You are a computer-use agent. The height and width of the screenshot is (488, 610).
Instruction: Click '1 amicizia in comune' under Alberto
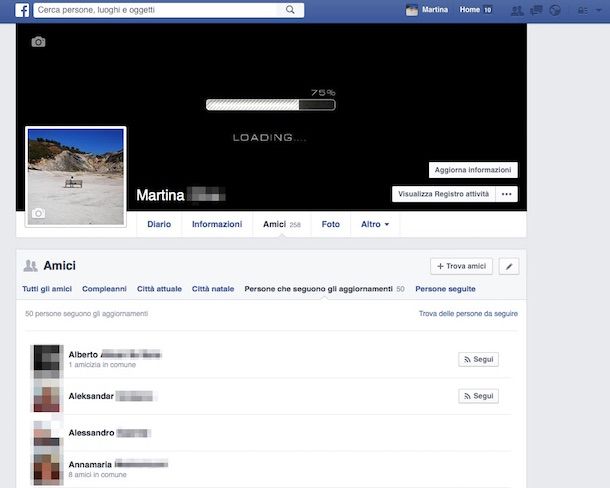[102, 365]
